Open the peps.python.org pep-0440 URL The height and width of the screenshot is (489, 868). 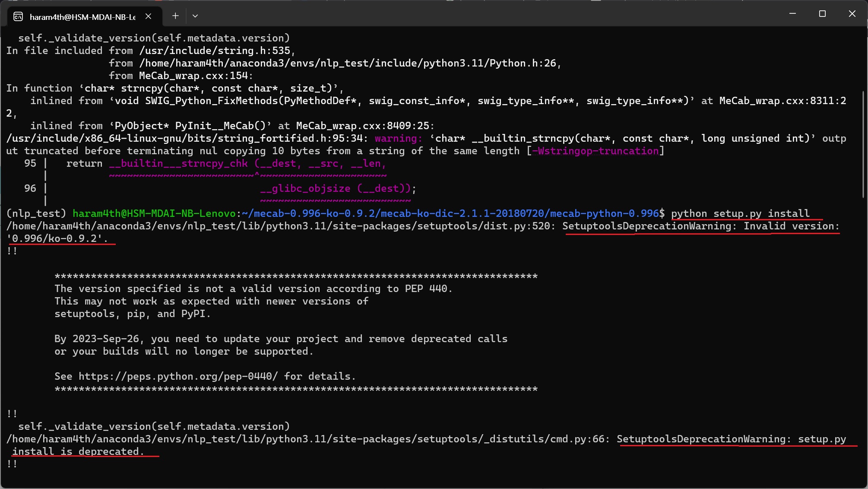(x=178, y=376)
